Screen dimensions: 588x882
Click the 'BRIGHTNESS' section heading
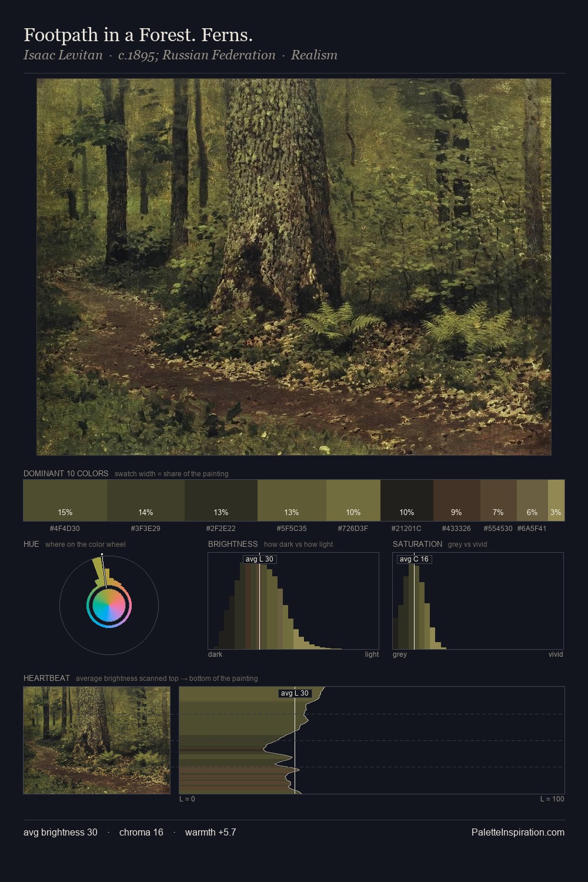[x=233, y=544]
